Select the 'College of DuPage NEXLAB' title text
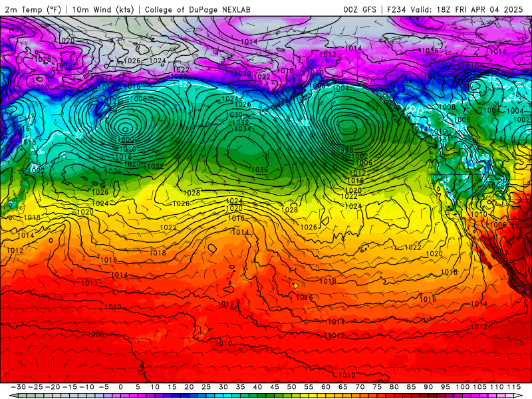The height and width of the screenshot is (399, 532). pos(198,9)
